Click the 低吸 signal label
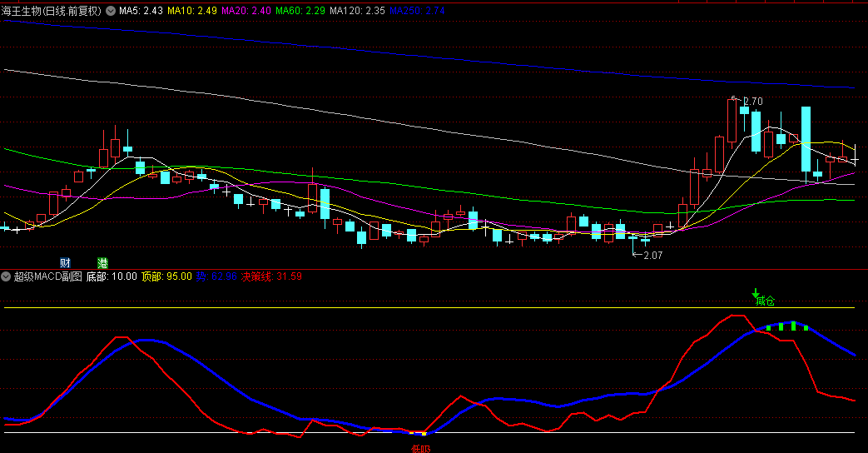 pos(421,449)
